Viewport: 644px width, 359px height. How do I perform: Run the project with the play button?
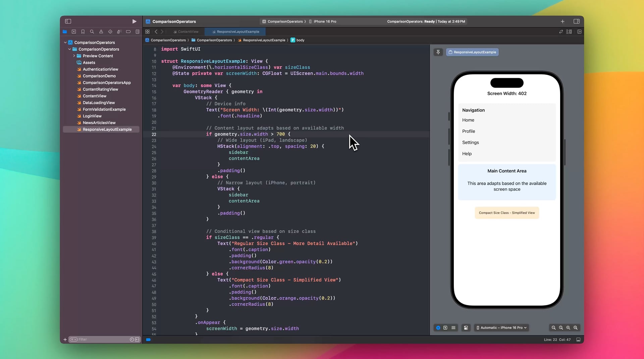point(134,21)
